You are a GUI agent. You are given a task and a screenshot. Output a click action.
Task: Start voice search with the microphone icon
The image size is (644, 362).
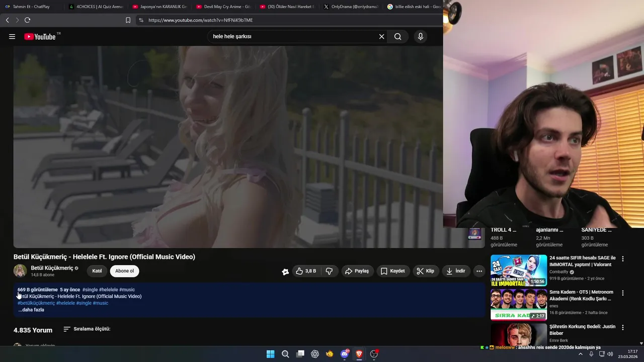point(421,36)
